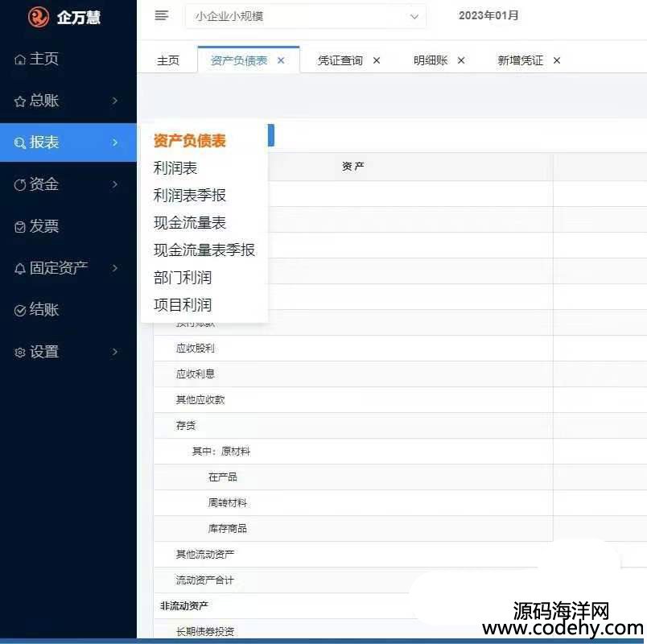This screenshot has height=644, width=647.
Task: Click the 2023年01月 period selector
Action: click(x=488, y=15)
